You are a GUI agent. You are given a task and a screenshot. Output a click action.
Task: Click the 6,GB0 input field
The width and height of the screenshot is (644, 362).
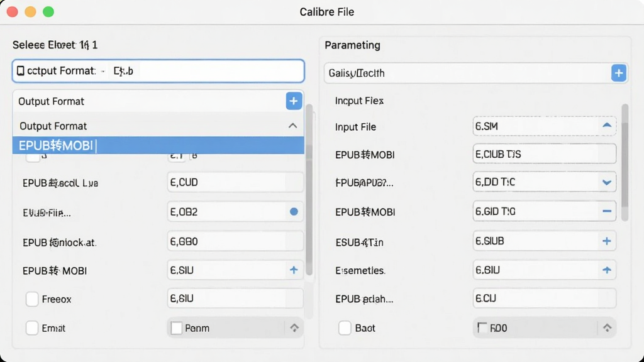[235, 241]
